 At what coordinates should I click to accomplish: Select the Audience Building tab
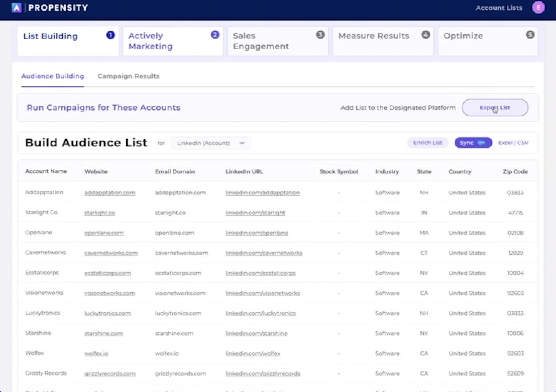pyautogui.click(x=52, y=76)
